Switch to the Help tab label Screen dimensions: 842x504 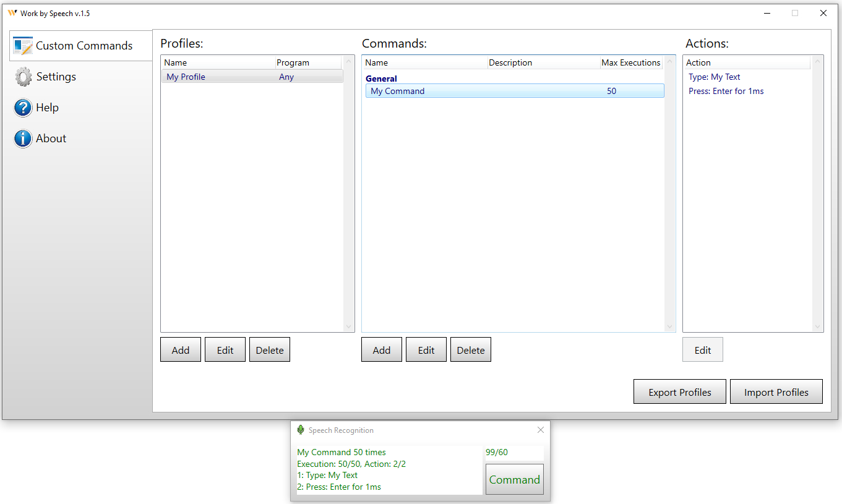pyautogui.click(x=47, y=108)
